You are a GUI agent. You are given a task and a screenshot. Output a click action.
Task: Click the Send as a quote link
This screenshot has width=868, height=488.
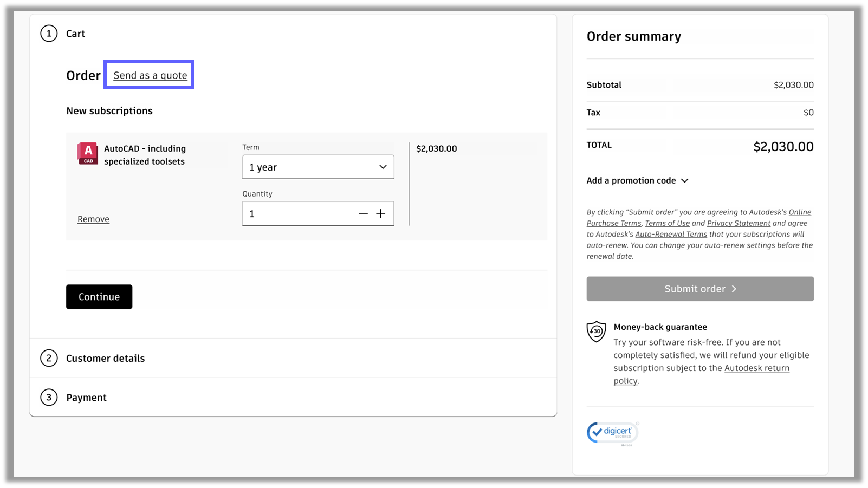click(x=150, y=75)
